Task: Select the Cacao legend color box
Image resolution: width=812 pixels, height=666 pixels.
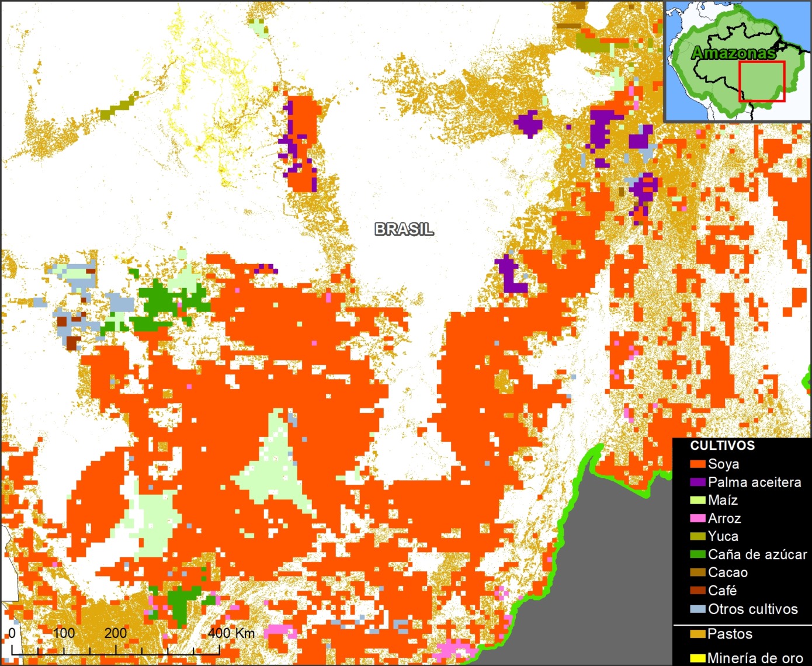Action: click(x=698, y=573)
